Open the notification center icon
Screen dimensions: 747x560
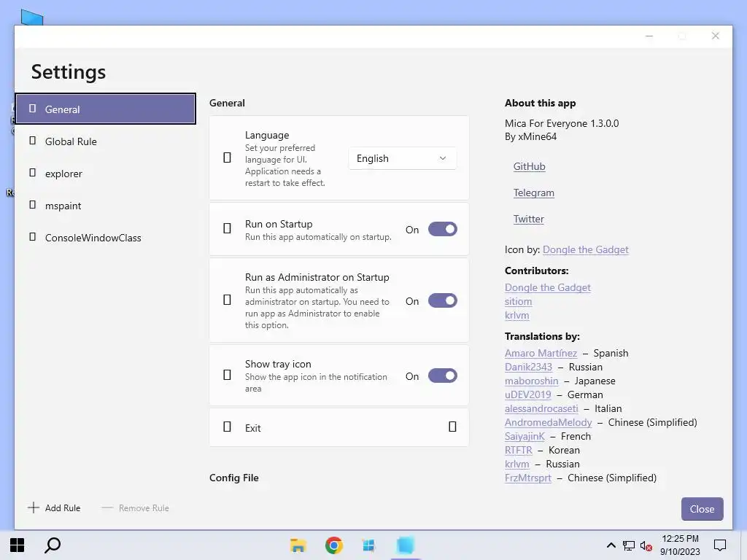click(720, 545)
